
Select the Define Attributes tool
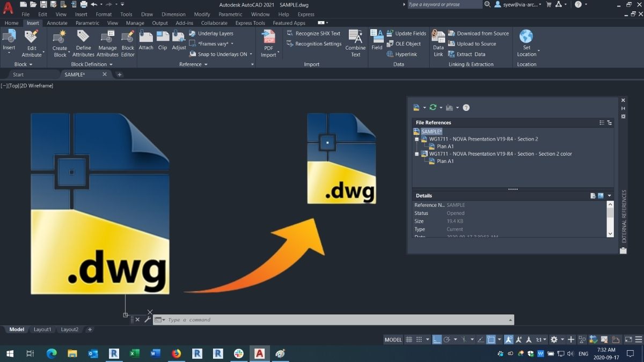click(83, 43)
